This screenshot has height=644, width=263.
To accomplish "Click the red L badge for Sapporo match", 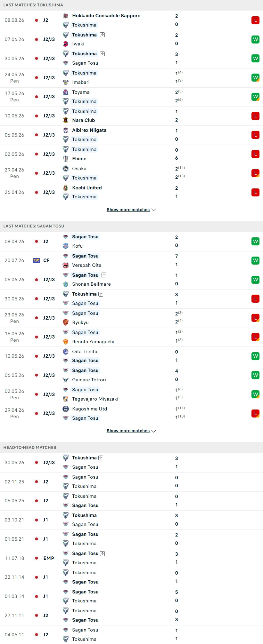I will pyautogui.click(x=255, y=20).
